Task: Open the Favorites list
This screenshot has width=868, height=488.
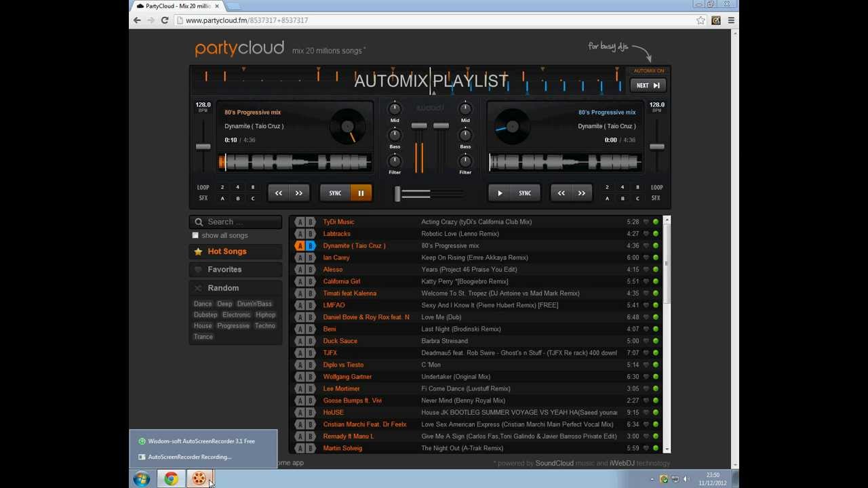Action: (235, 270)
